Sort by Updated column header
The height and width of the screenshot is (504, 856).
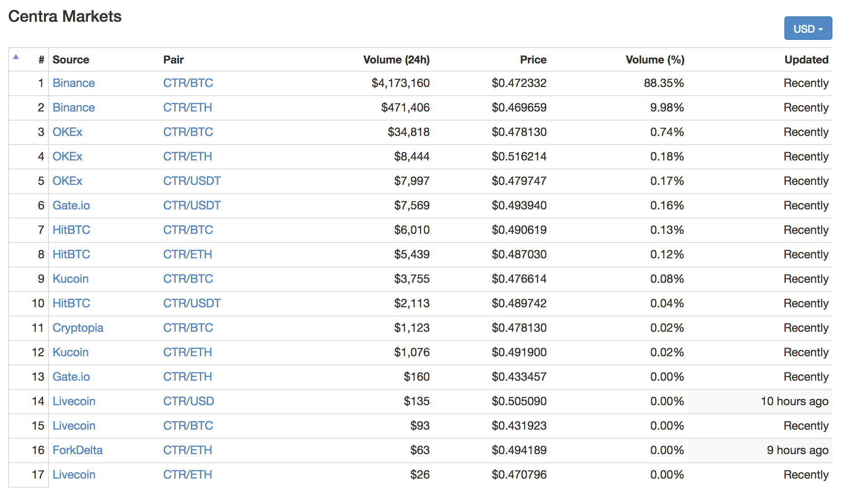(x=806, y=59)
